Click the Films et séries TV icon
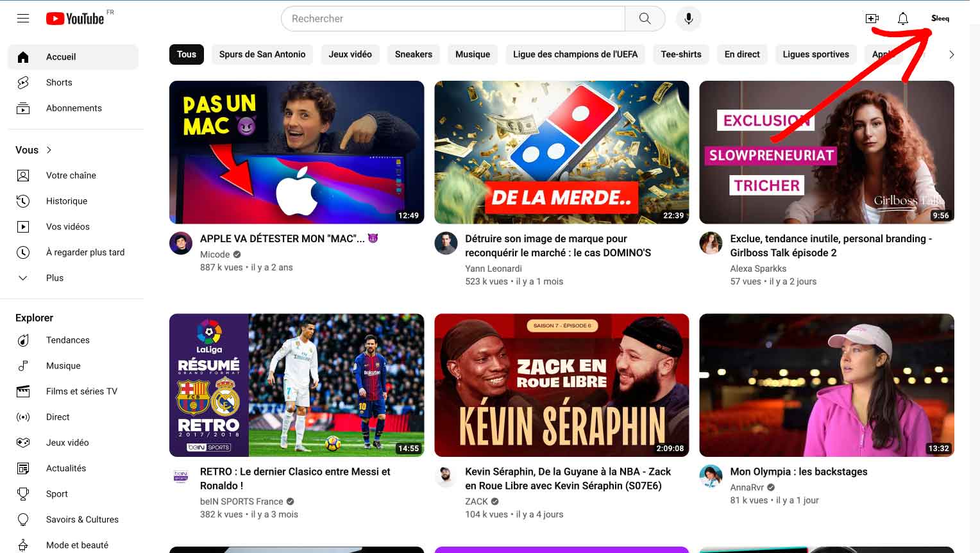Image resolution: width=980 pixels, height=553 pixels. (23, 392)
